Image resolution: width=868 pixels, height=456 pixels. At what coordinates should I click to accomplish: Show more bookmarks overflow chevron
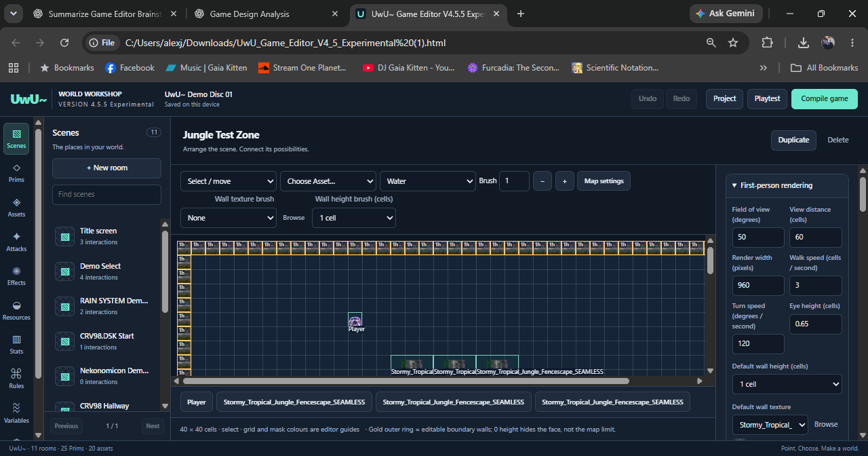[764, 68]
